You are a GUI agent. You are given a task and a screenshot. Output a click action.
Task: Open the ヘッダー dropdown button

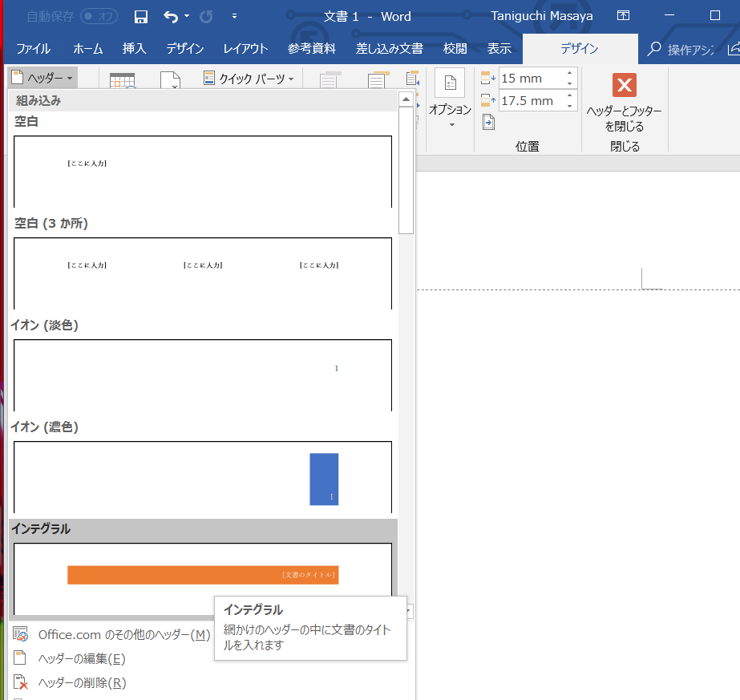coord(42,78)
